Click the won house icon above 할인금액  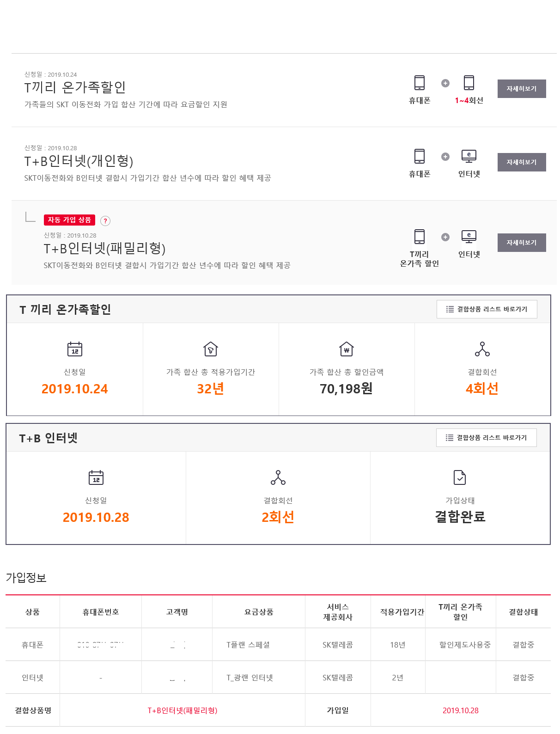point(347,349)
